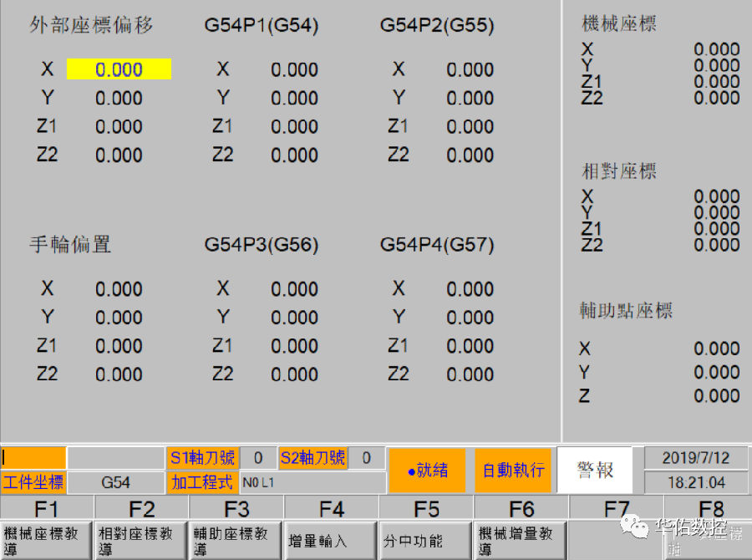This screenshot has width=752, height=560.
Task: Click the 自動執行 mode indicator
Action: (513, 471)
